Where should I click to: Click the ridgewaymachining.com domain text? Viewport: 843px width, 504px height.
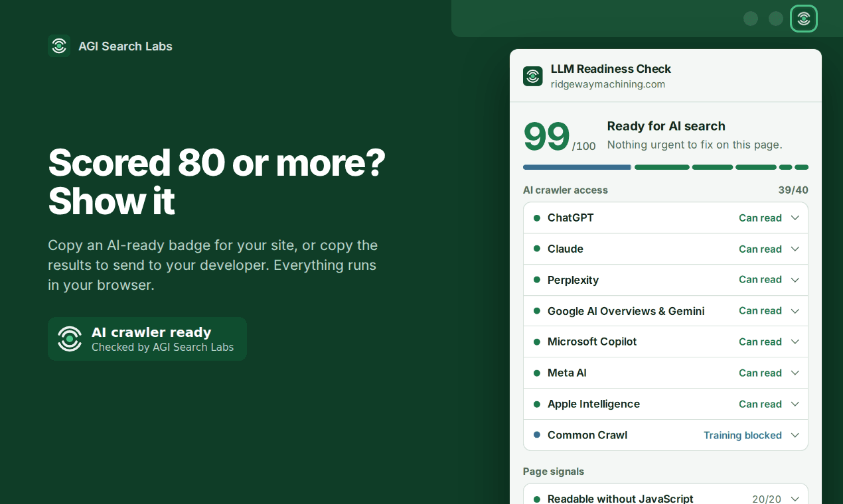pos(608,84)
